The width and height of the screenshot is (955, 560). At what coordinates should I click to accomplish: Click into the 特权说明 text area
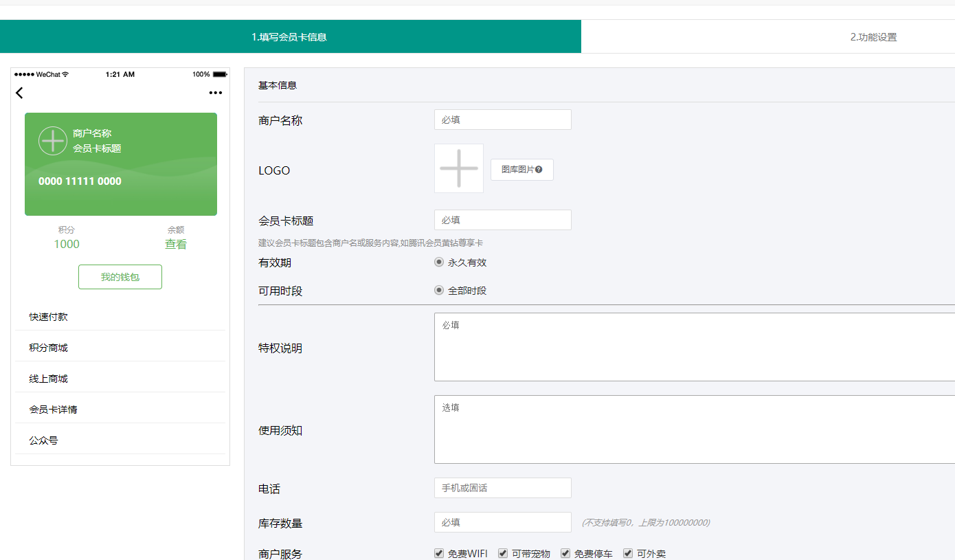pos(695,347)
